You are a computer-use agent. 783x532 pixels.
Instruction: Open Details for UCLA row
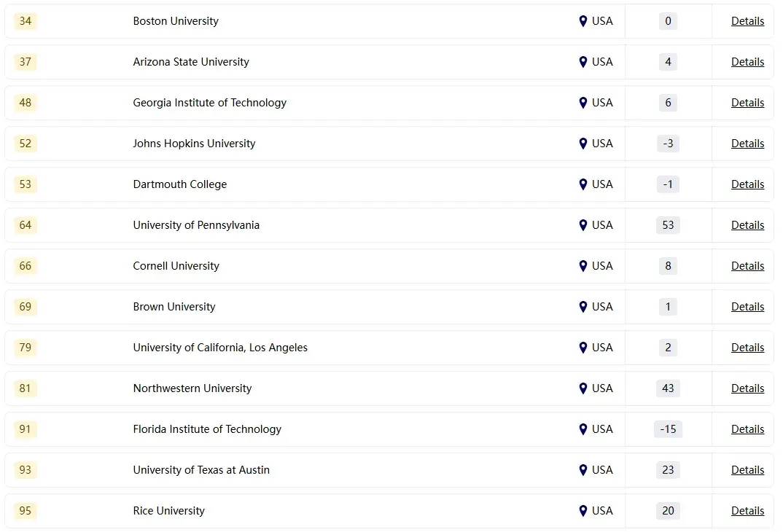pos(747,348)
